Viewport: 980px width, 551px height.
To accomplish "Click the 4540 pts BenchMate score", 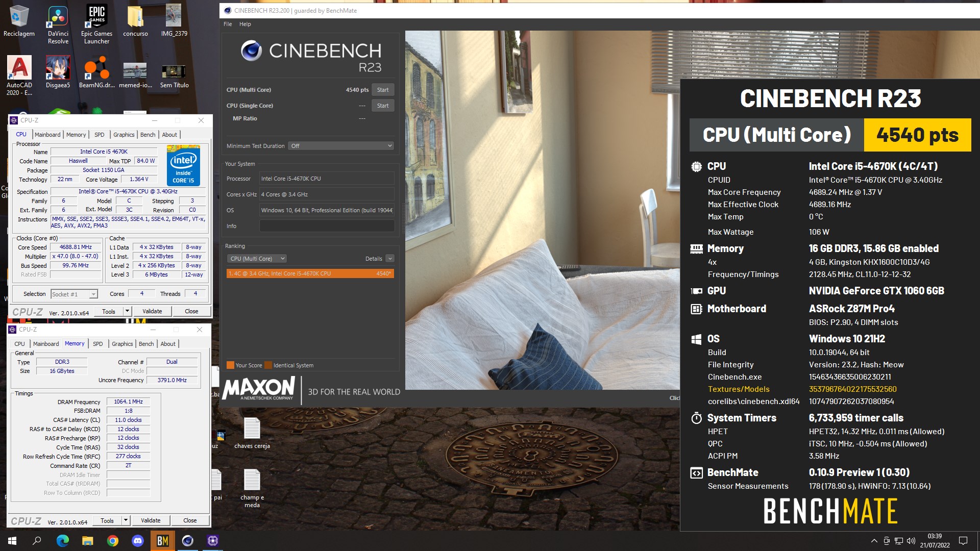I will pos(917,135).
